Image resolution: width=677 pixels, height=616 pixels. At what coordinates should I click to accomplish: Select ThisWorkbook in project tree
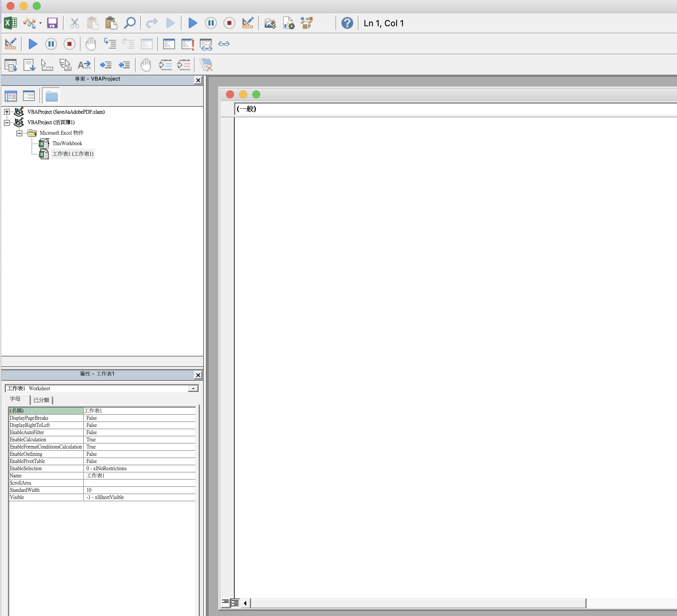click(67, 143)
